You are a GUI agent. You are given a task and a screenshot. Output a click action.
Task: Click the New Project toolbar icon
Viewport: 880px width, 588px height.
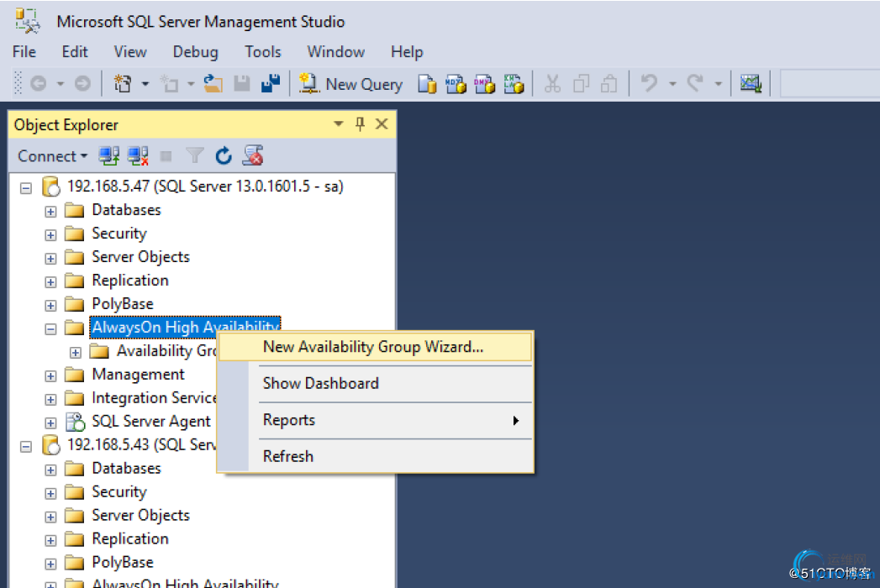123,84
